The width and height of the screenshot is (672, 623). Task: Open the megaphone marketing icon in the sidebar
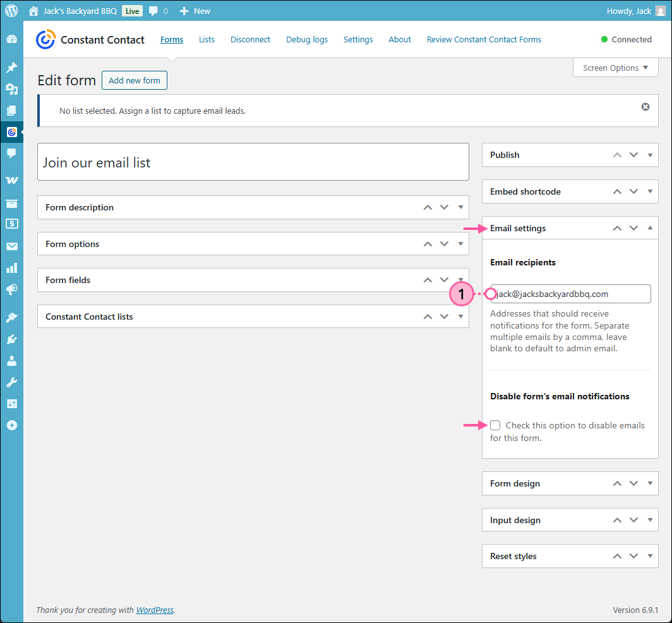pyautogui.click(x=11, y=289)
